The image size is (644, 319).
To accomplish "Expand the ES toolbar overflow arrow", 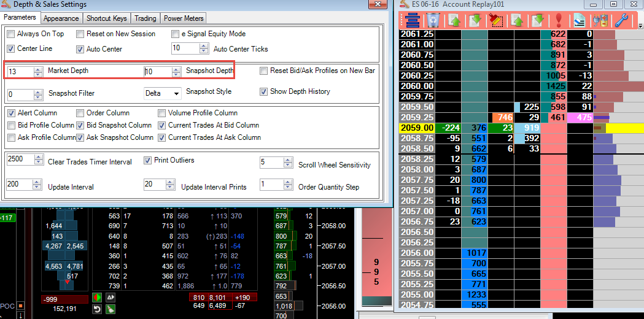I will 641,26.
